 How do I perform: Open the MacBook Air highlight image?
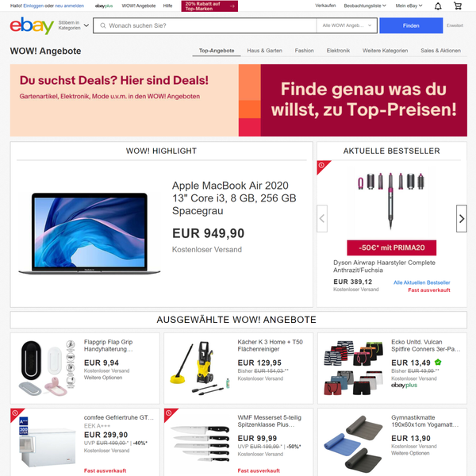[x=89, y=233]
